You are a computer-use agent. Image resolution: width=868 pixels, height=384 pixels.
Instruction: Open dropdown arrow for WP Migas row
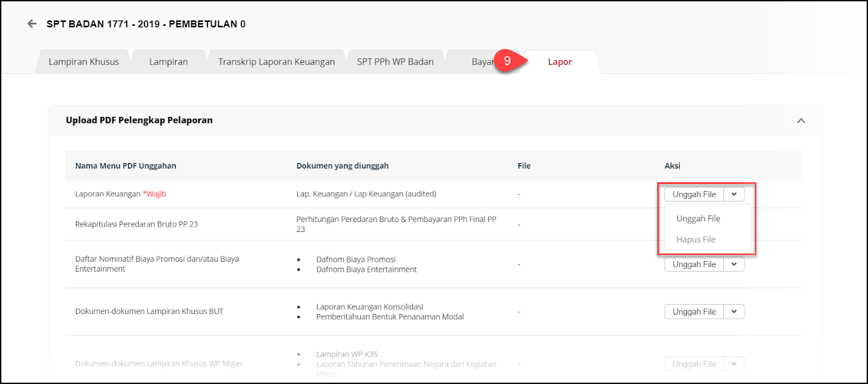point(734,364)
